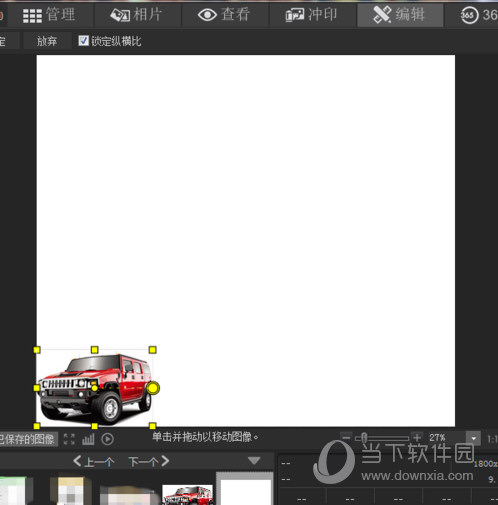Open the 相片 mode tab
This screenshot has height=505, width=498.
click(137, 15)
